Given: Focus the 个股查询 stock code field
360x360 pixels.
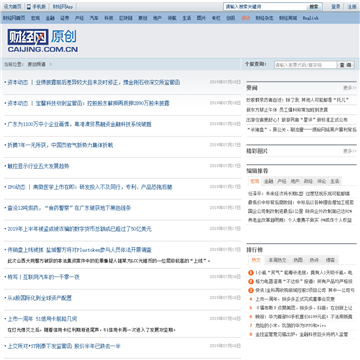Looking at the screenshot, I should [306, 65].
